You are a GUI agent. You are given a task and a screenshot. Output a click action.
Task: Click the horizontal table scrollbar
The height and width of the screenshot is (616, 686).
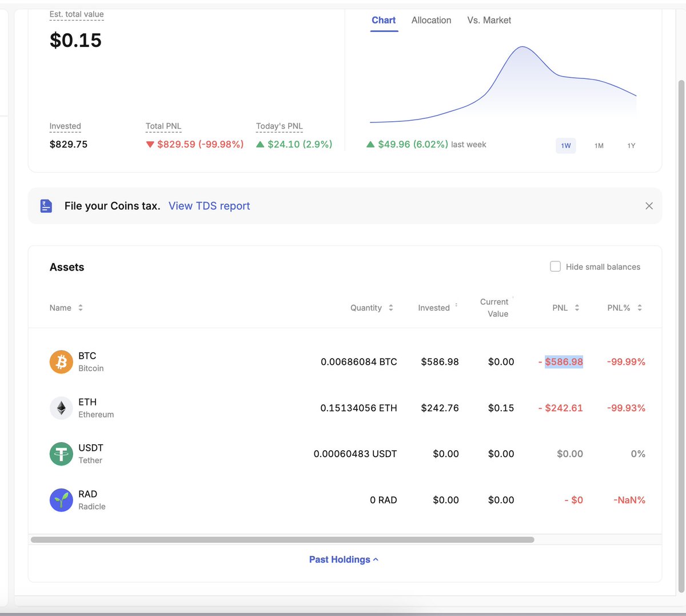[x=282, y=539]
